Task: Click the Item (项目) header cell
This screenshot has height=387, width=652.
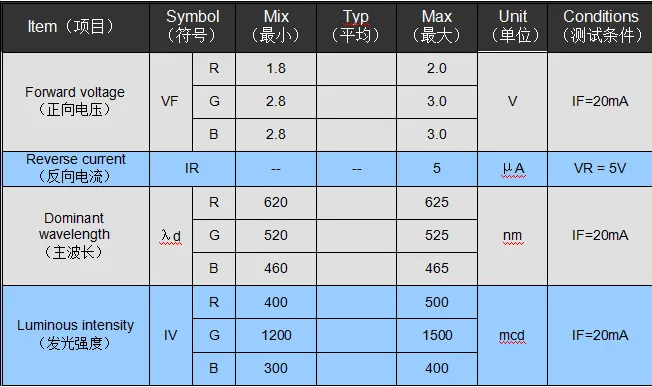Action: tap(76, 27)
